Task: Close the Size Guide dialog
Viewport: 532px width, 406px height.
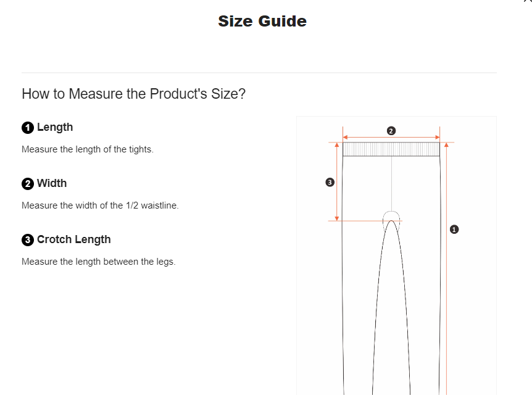Action: [529, 1]
